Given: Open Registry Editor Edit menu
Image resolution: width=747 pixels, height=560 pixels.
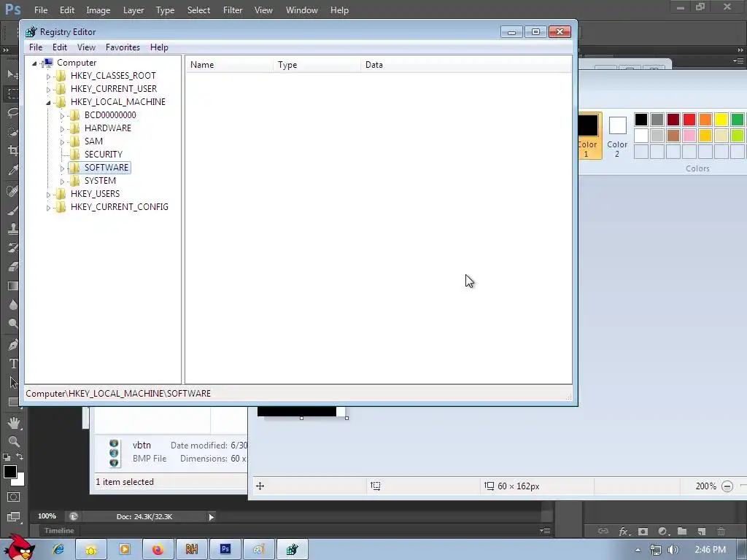Looking at the screenshot, I should coord(60,47).
